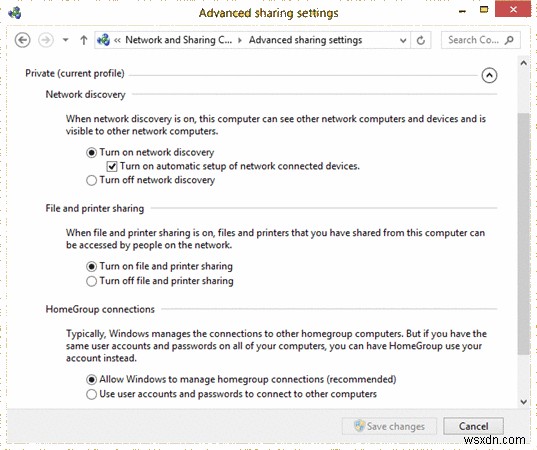The image size is (537, 450).
Task: Open the breadcrumb arrow after Network and Sharing
Action: click(x=240, y=40)
